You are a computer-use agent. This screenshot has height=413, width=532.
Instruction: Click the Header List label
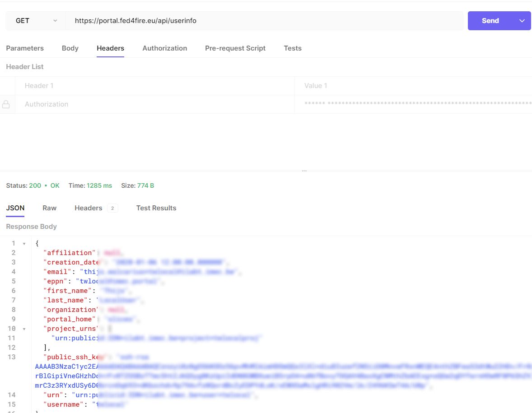[25, 67]
